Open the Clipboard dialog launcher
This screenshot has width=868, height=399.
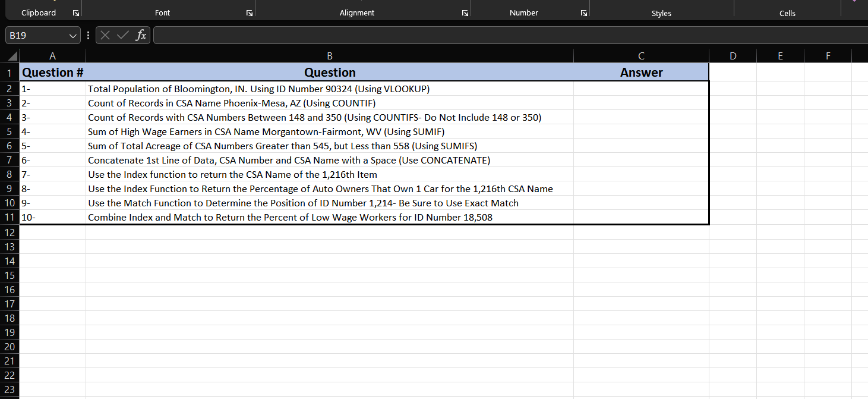click(75, 12)
